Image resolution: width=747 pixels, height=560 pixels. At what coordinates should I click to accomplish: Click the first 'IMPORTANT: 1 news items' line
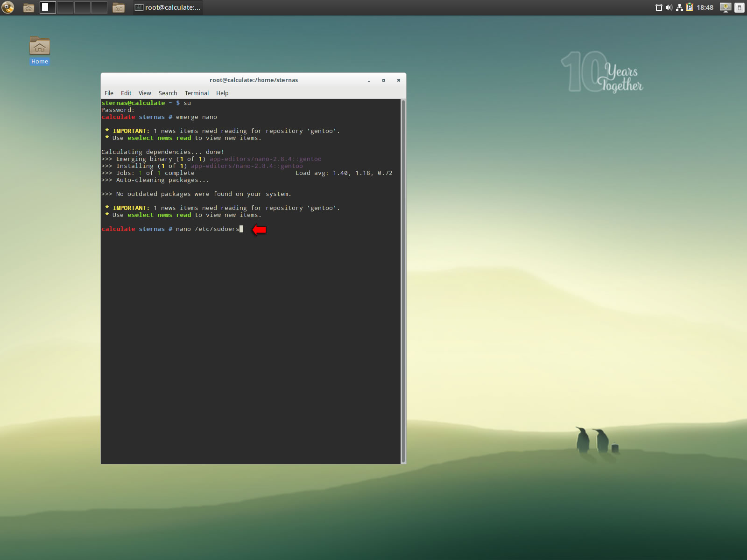[222, 131]
